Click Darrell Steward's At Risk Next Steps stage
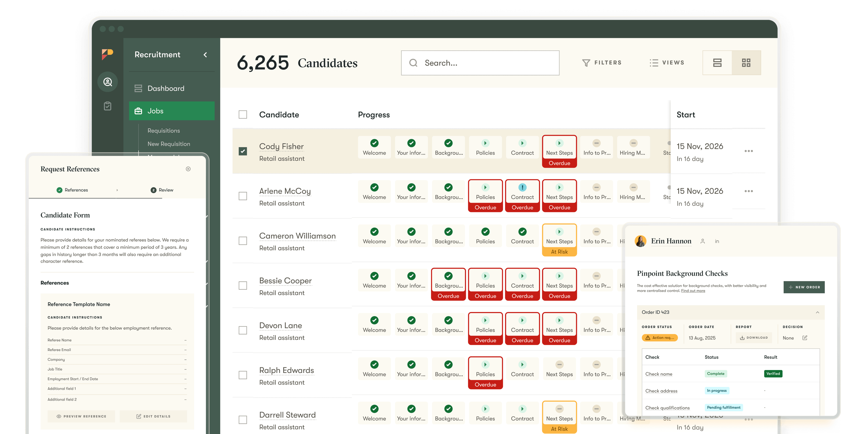Screen dimensions: 868x434 click(x=559, y=417)
